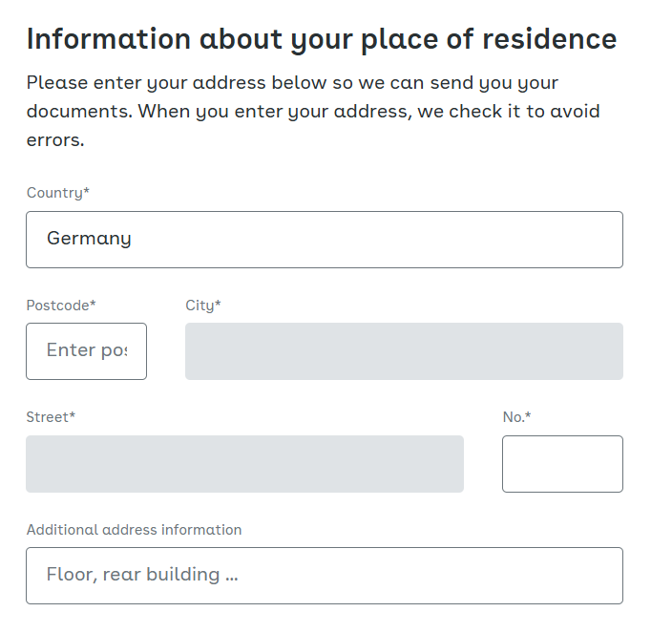Screen dimensions: 672x633
Task: Focus the house No. input box
Action: [x=563, y=464]
